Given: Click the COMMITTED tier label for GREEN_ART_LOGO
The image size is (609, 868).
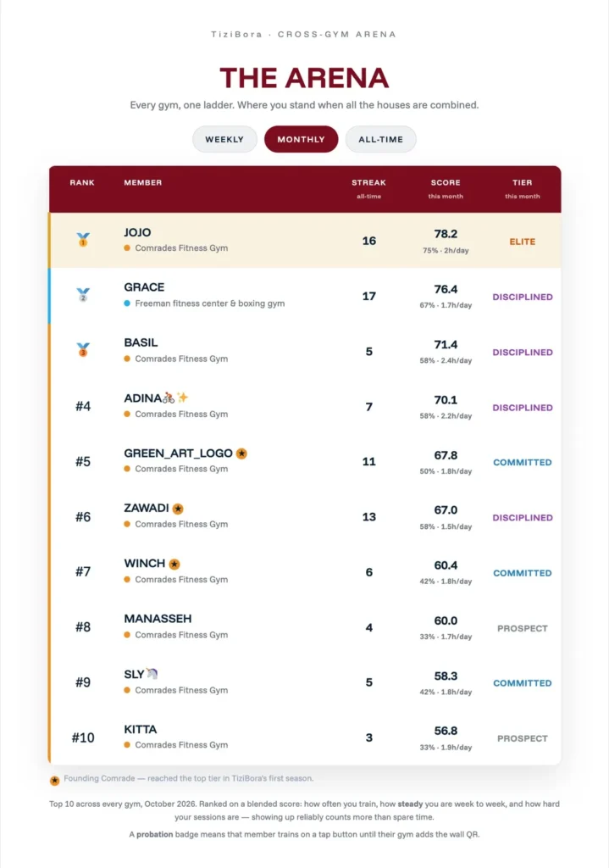Looking at the screenshot, I should click(522, 463).
